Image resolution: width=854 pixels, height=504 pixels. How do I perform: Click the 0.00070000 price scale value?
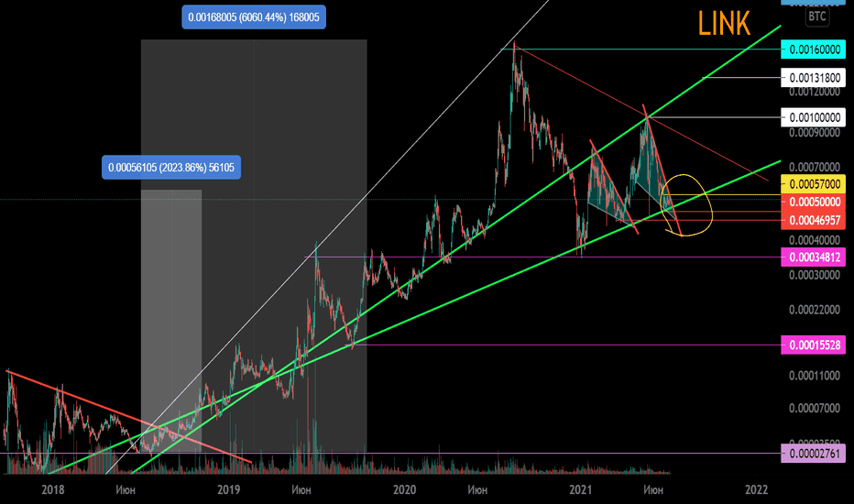pyautogui.click(x=815, y=168)
